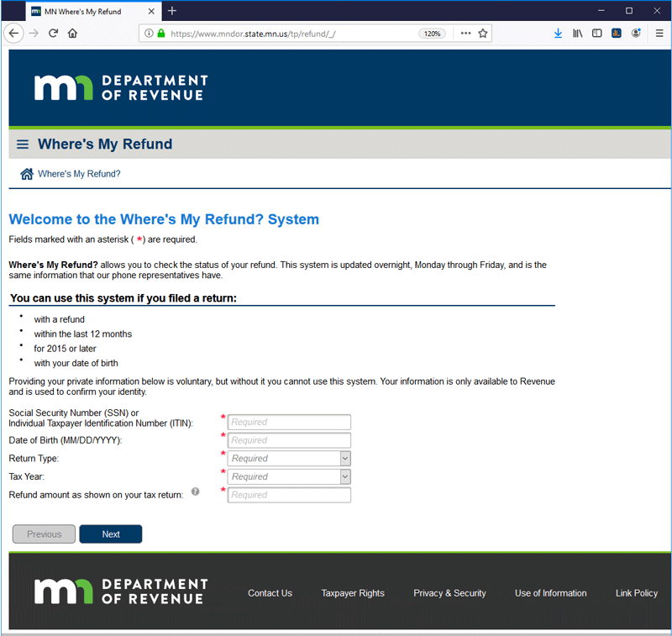Open page actions three-dot menu
This screenshot has width=672, height=636.
(x=465, y=34)
